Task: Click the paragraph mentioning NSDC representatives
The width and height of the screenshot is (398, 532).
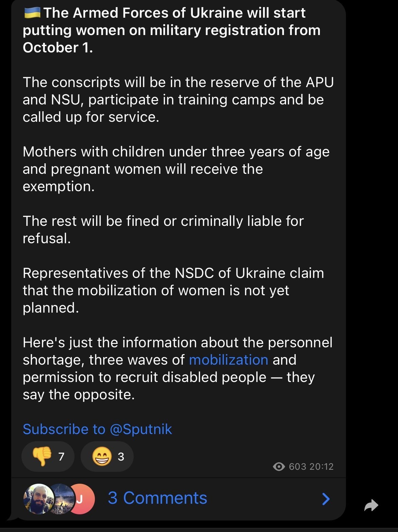Action: pos(173,290)
